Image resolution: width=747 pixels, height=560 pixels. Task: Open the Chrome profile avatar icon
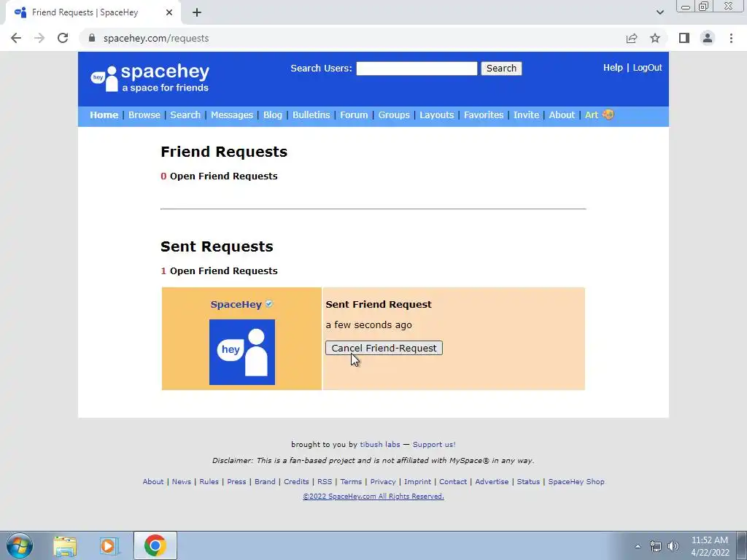point(708,38)
